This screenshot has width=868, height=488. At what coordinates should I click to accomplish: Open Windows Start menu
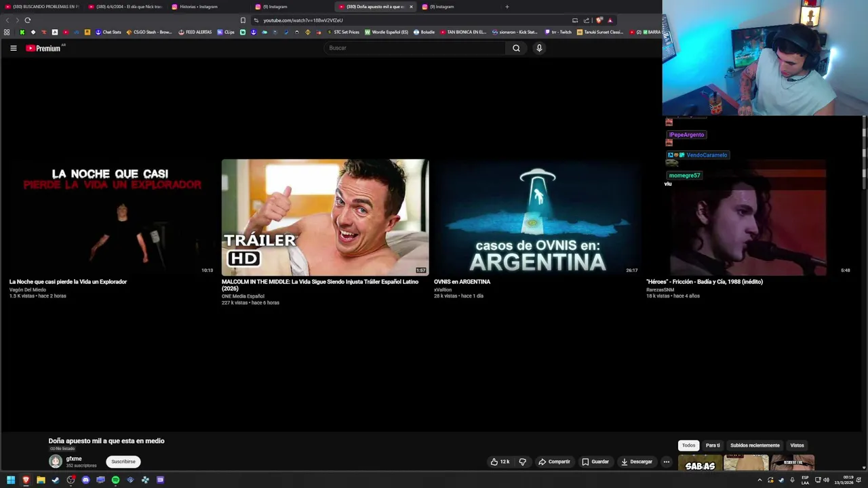tap(11, 480)
